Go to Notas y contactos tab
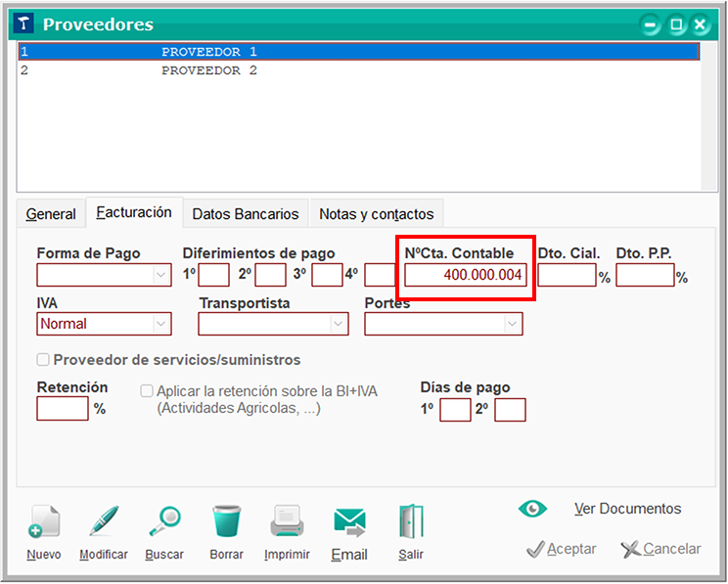728x584 pixels. 377,214
